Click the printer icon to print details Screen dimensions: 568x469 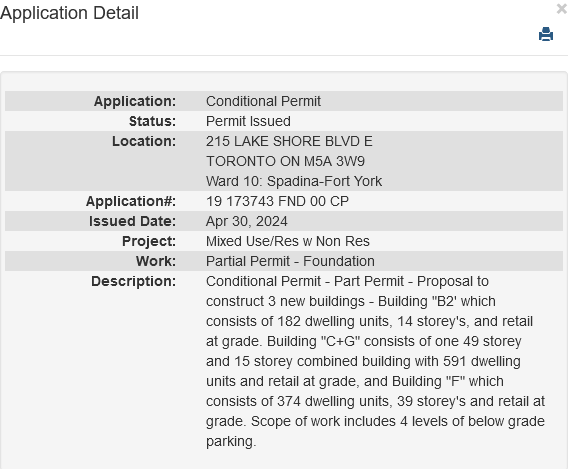[546, 34]
